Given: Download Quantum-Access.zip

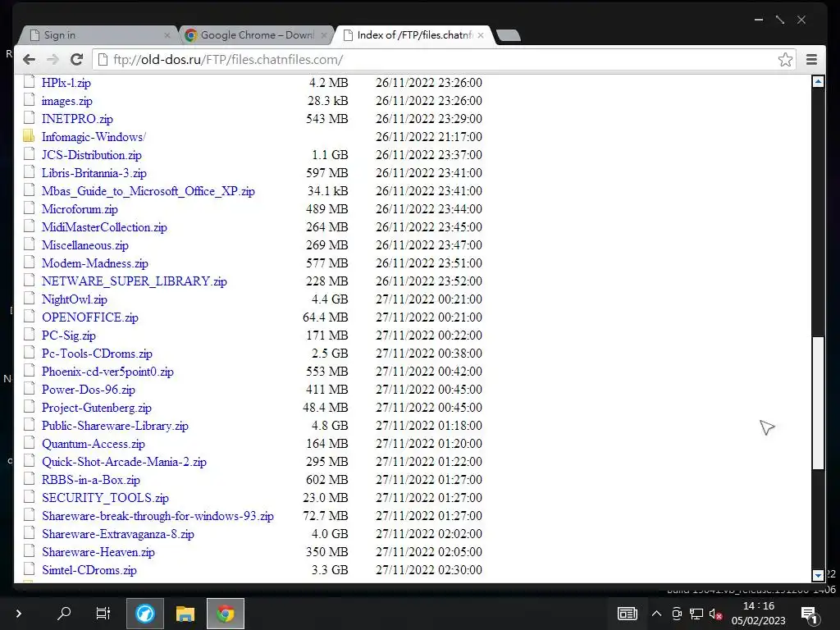Looking at the screenshot, I should [94, 444].
